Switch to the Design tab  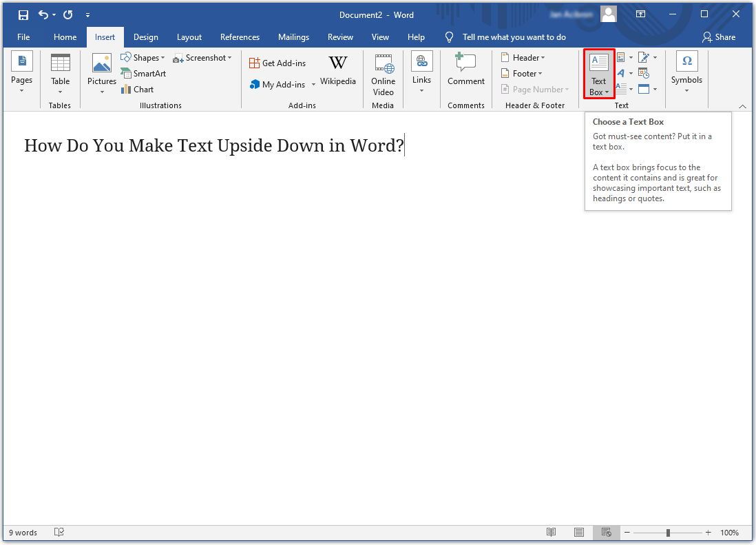[x=145, y=37]
